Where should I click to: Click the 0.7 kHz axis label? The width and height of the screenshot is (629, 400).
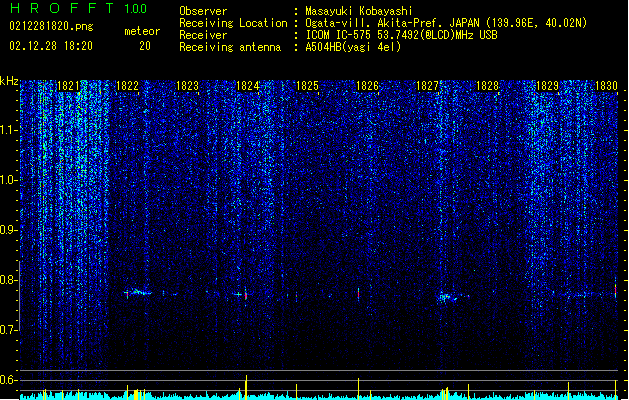coord(9,330)
